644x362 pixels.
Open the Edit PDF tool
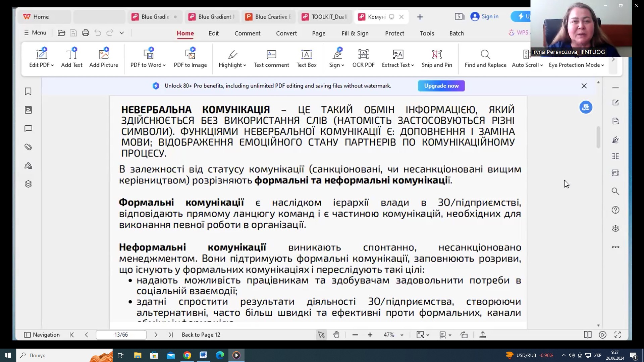(41, 58)
